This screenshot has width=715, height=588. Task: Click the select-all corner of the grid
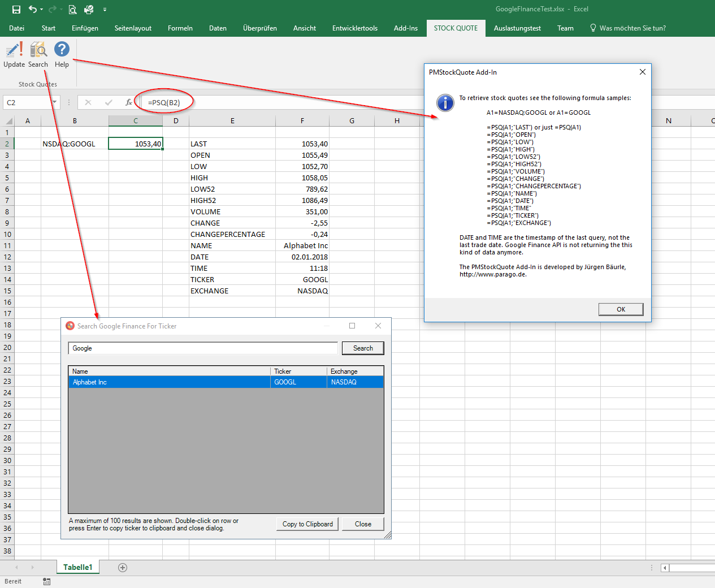(8, 121)
